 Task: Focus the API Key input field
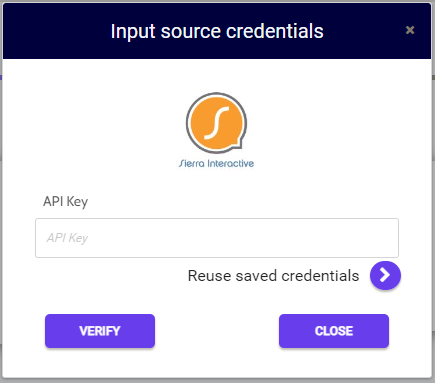pos(217,238)
